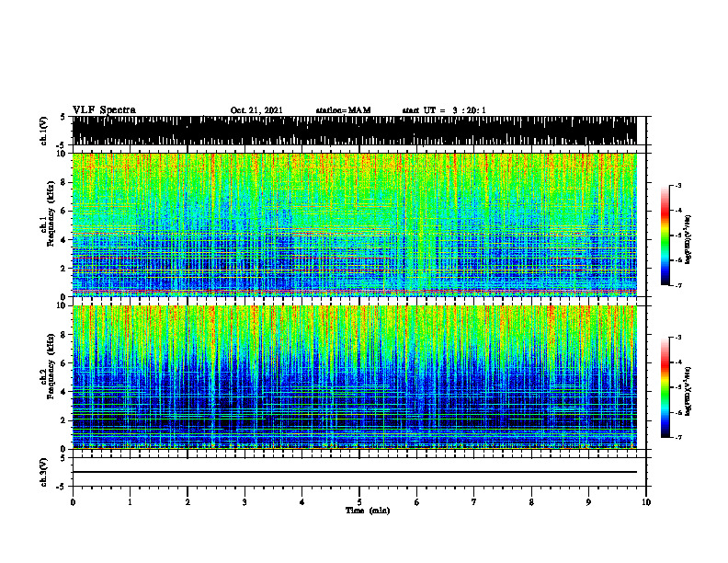Click the "-3" label on ch.2 color scale
Screen dimensions: 728x563
(678, 338)
